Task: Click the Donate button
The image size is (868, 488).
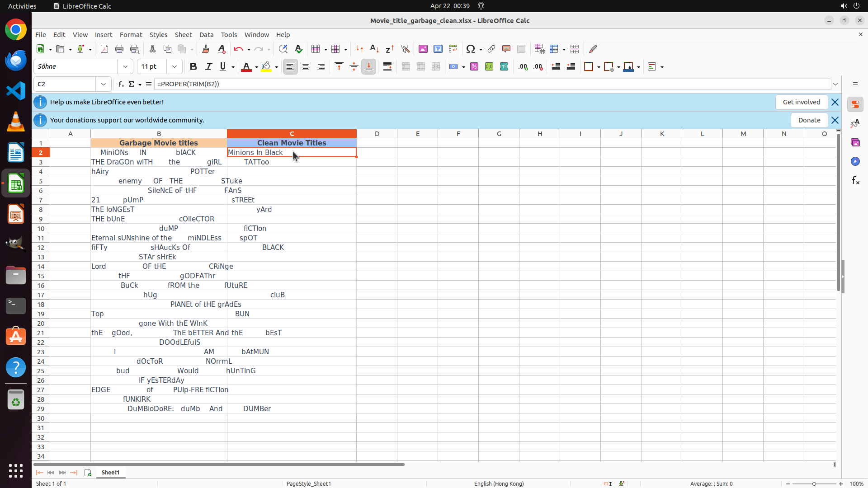Action: coord(809,120)
